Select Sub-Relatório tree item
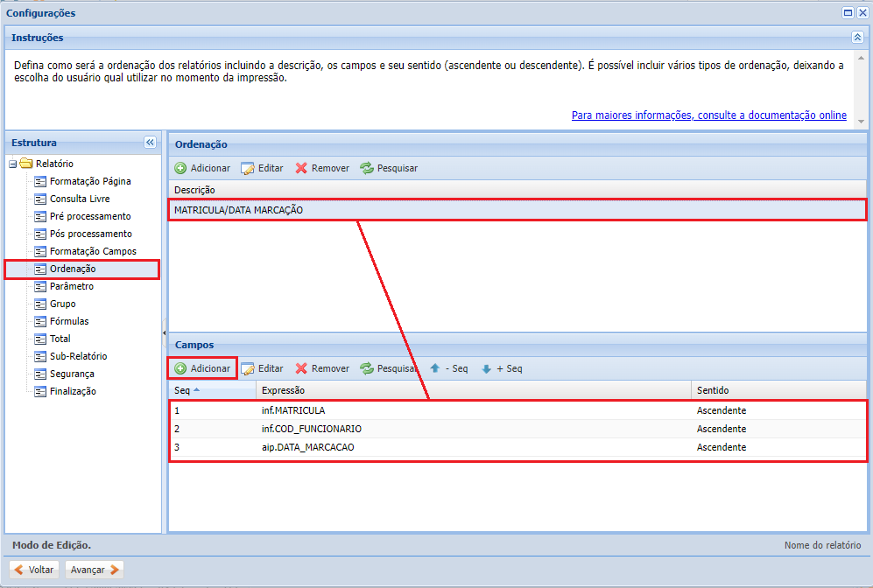The width and height of the screenshot is (873, 588). [78, 356]
